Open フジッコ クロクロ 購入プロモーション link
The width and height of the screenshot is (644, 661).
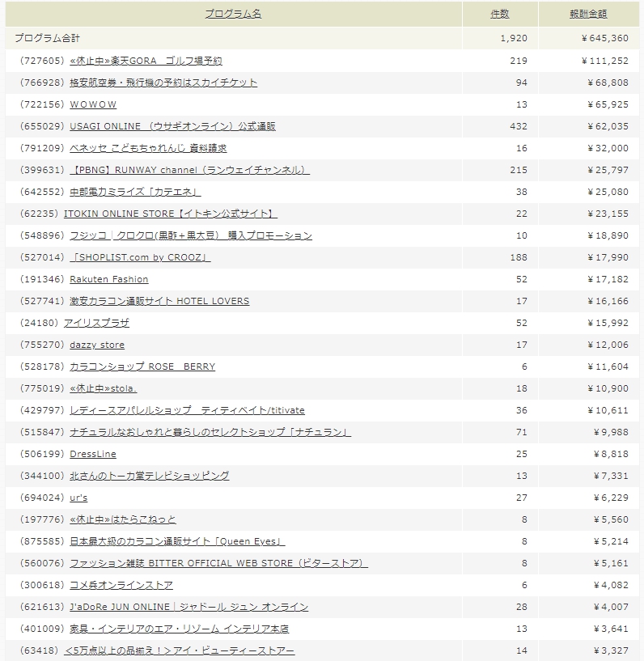(x=191, y=235)
